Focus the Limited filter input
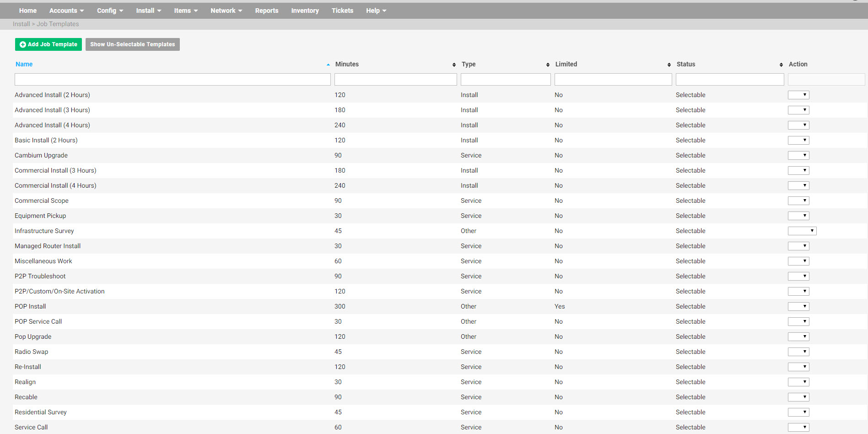 tap(613, 80)
